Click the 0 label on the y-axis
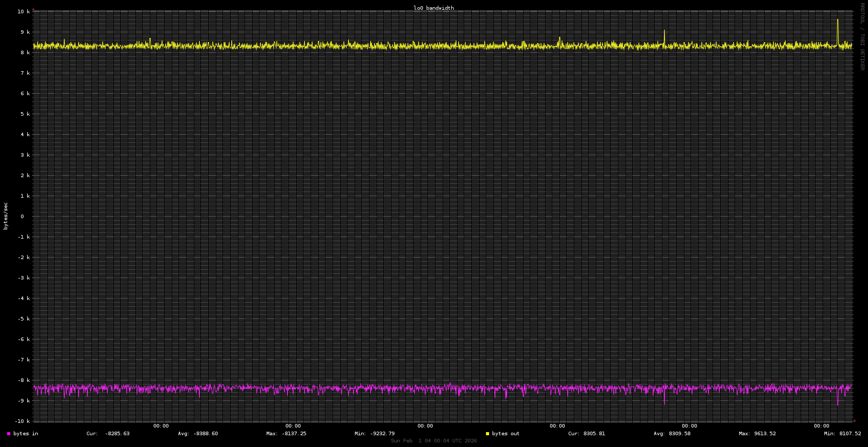 click(x=22, y=217)
